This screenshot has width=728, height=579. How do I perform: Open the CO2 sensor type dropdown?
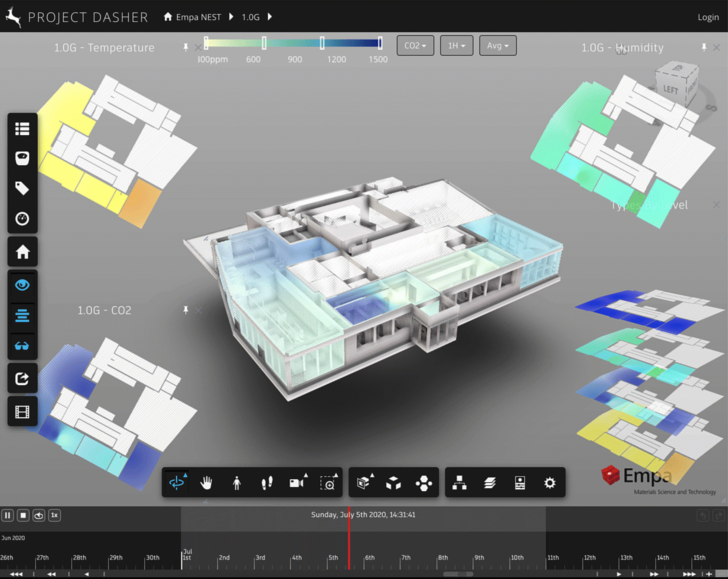[x=415, y=45]
